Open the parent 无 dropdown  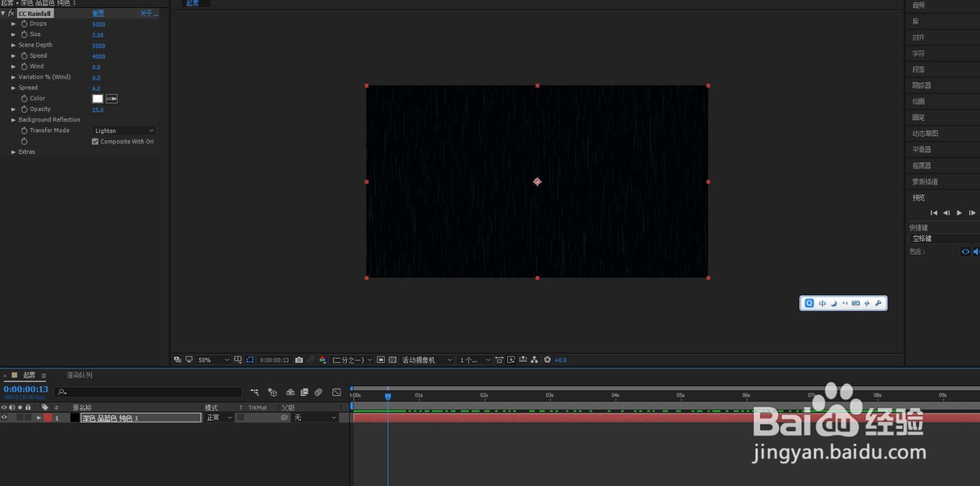315,417
